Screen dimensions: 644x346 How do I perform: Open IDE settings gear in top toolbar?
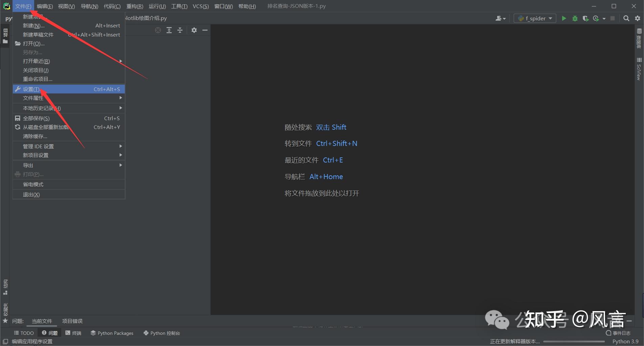click(638, 18)
